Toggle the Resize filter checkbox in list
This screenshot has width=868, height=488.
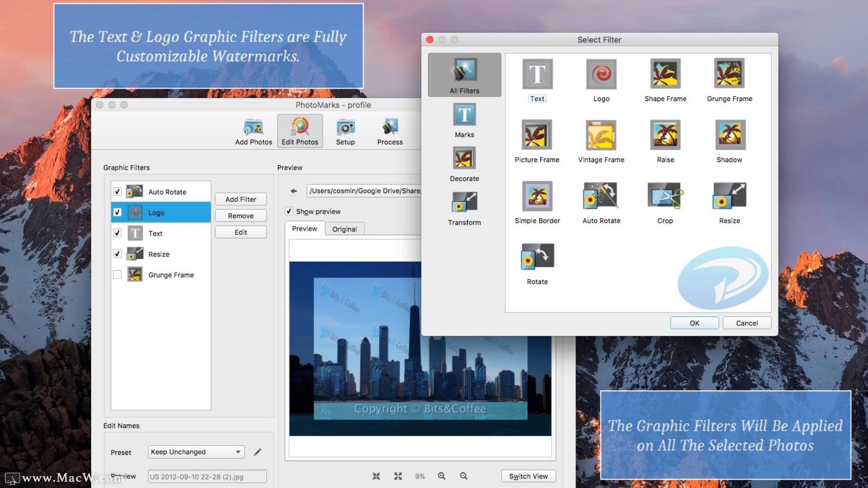(117, 254)
